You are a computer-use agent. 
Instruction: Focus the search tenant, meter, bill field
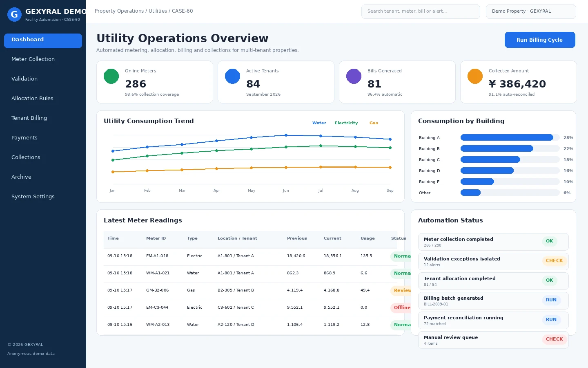[421, 11]
